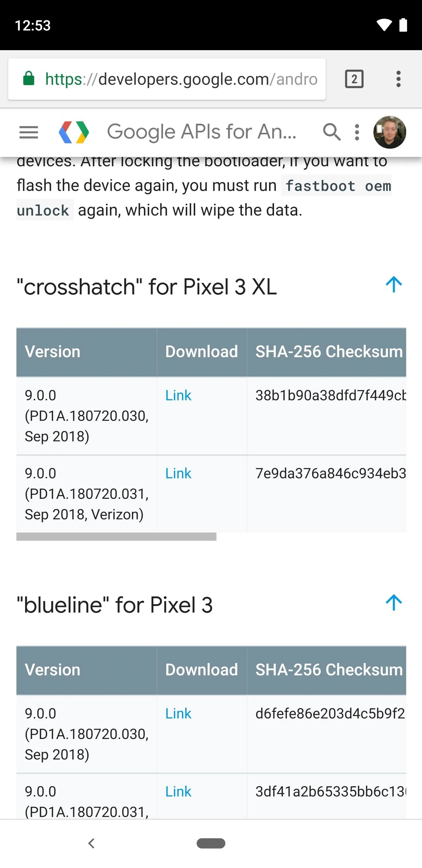Open the site's three-dot overflow menu
Screen dimensions: 422x868
[x=357, y=132]
